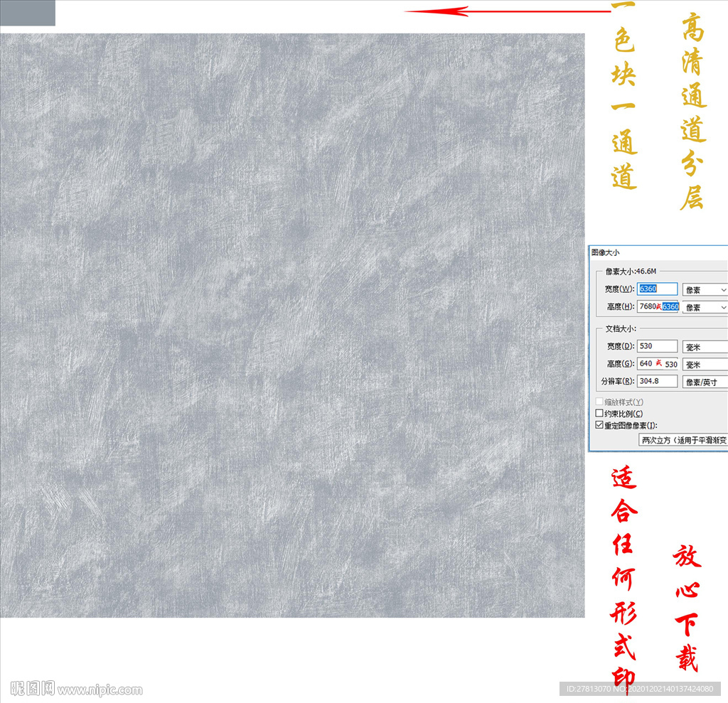Click the gray color block swatch
The height and width of the screenshot is (703, 728).
(x=28, y=13)
